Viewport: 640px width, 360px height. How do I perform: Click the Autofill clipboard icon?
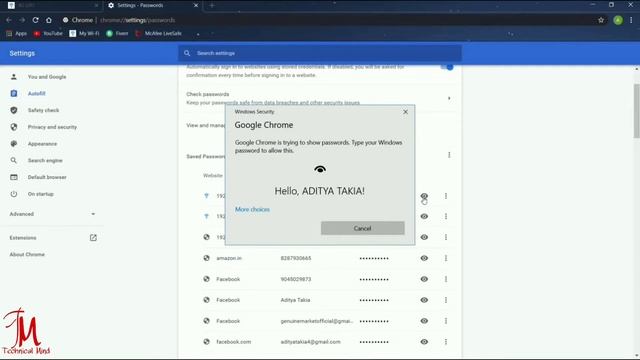(x=14, y=93)
